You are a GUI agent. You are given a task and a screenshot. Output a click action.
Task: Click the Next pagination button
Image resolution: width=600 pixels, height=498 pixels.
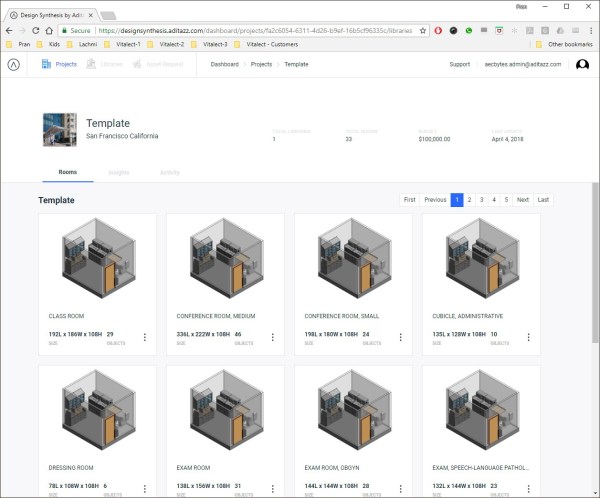tap(522, 200)
